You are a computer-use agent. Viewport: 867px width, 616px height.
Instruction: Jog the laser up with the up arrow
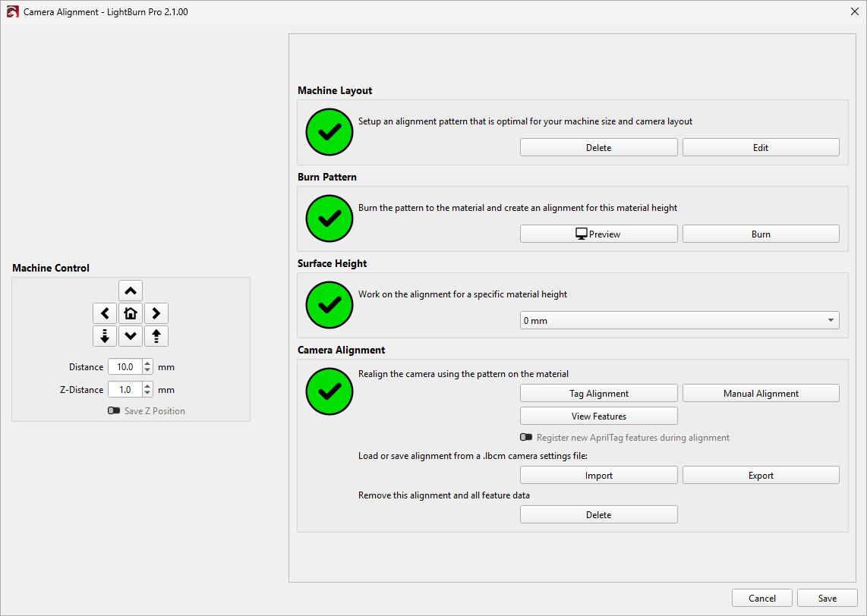tap(130, 291)
